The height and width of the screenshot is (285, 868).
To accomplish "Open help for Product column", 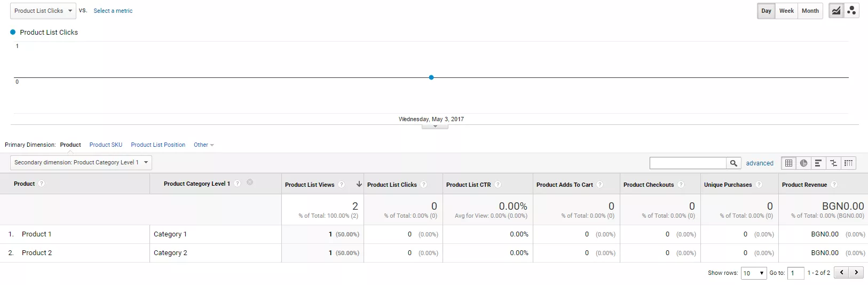I will [x=42, y=184].
